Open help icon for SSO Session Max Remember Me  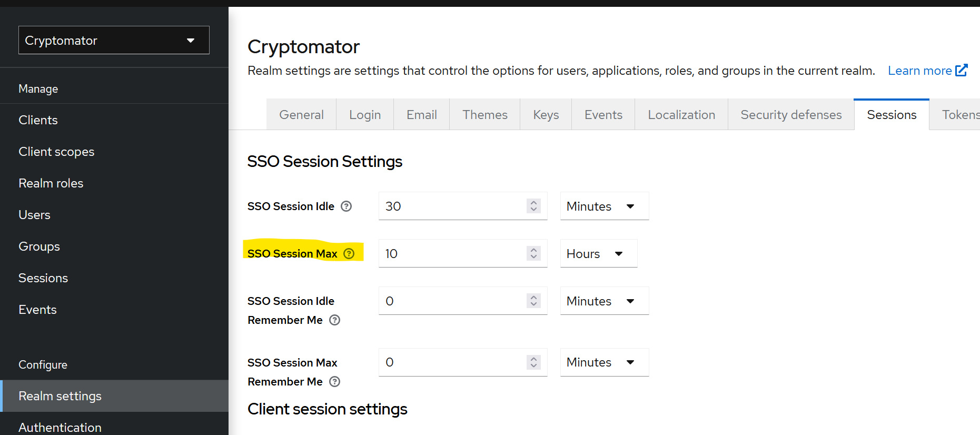click(x=334, y=382)
